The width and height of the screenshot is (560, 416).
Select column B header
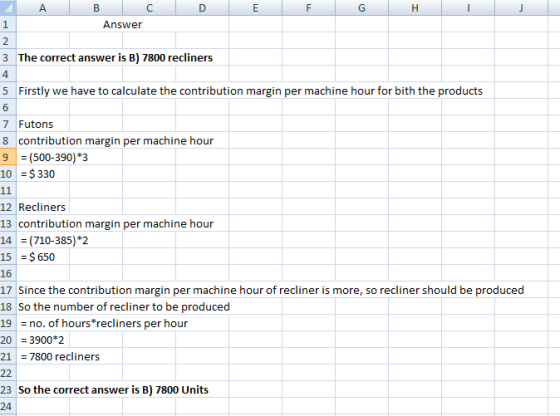click(96, 7)
